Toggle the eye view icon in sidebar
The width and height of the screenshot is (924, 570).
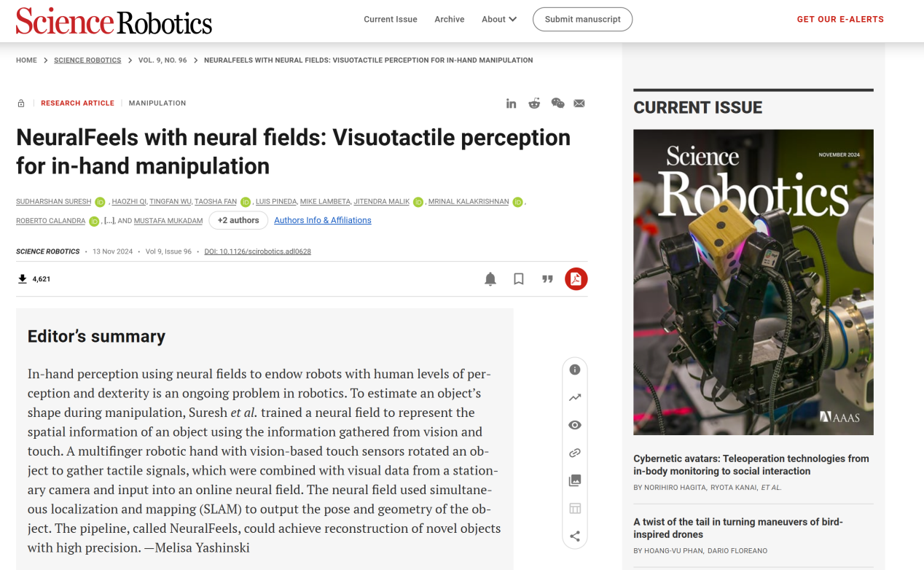point(575,425)
